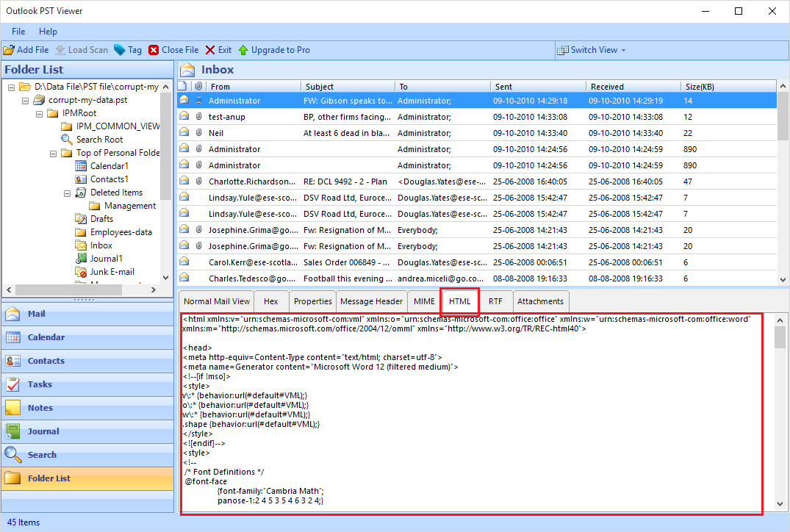Sort emails by the Subject column header
Image resolution: width=790 pixels, height=532 pixels.
[348, 87]
